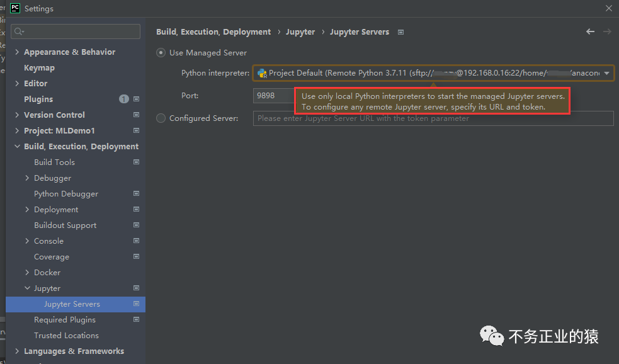Click the PyCharm logo icon in title bar
619x364 pixels.
(15, 8)
